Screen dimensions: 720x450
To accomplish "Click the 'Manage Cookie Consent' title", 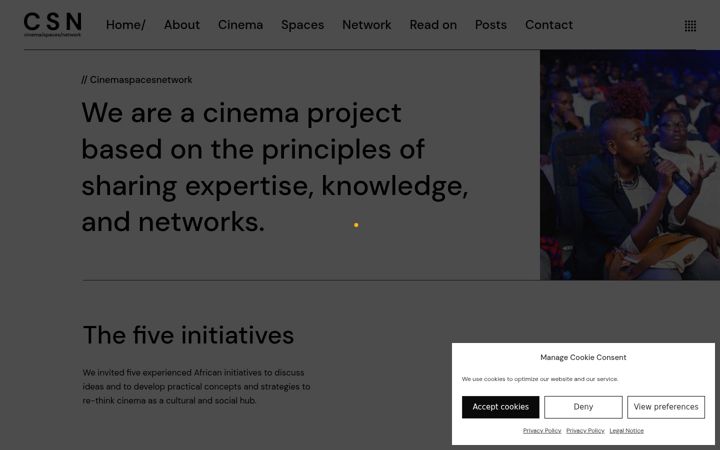I will tap(583, 357).
